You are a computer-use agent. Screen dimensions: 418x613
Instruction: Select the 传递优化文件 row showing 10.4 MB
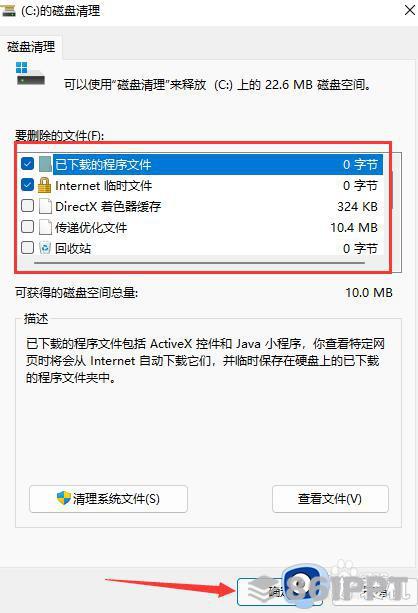[200, 227]
